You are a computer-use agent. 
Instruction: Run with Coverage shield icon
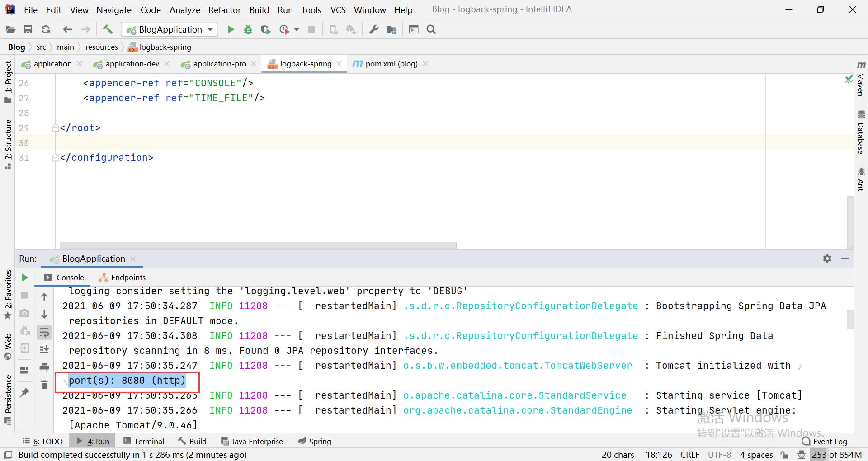tap(266, 30)
